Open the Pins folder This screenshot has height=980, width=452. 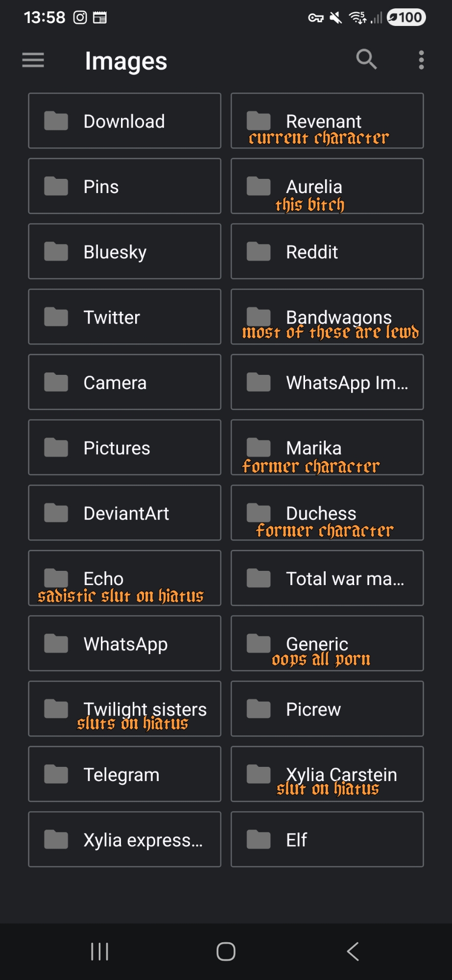pos(124,186)
